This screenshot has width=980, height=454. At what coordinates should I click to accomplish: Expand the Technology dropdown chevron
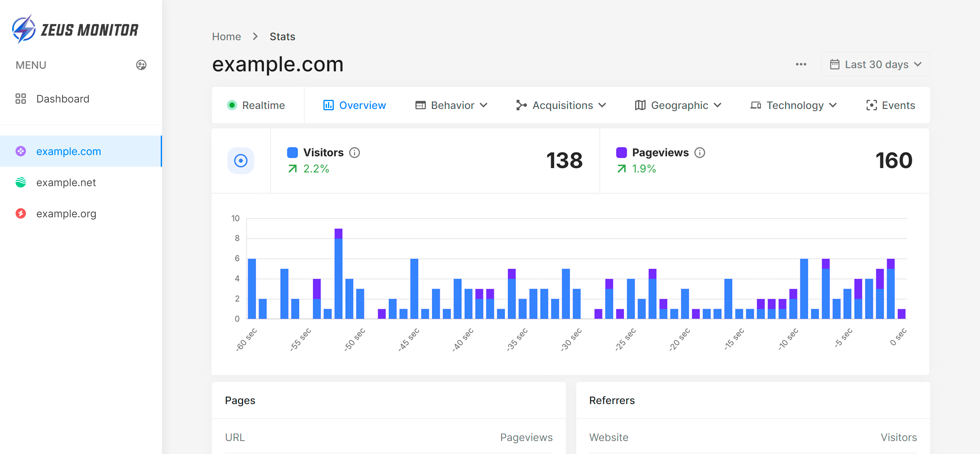coord(833,105)
